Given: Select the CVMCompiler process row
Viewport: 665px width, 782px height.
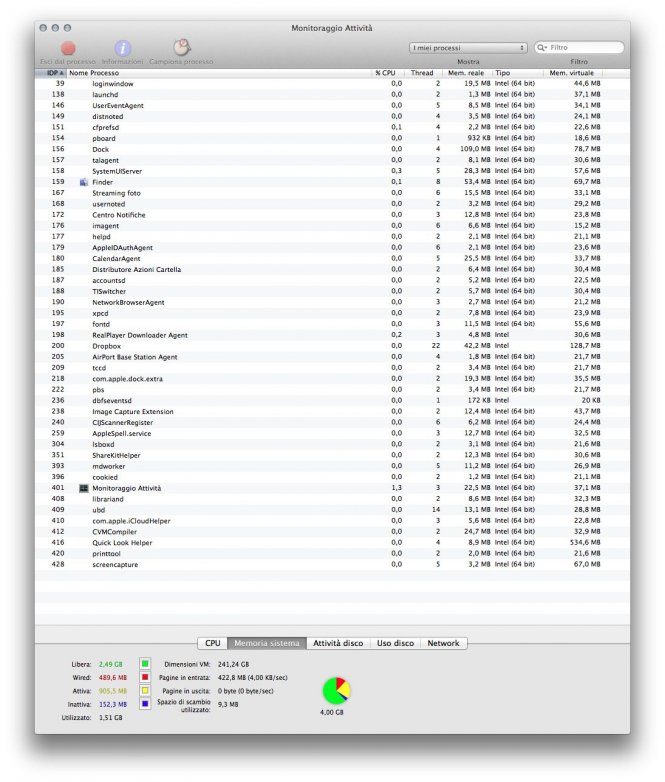Looking at the screenshot, I should coord(332,533).
